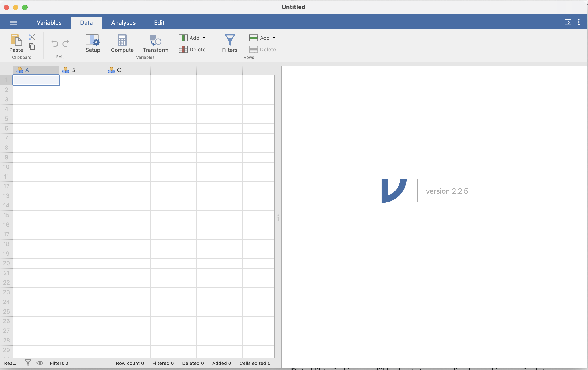588x370 pixels.
Task: Open the hamburger main menu
Action: 14,23
